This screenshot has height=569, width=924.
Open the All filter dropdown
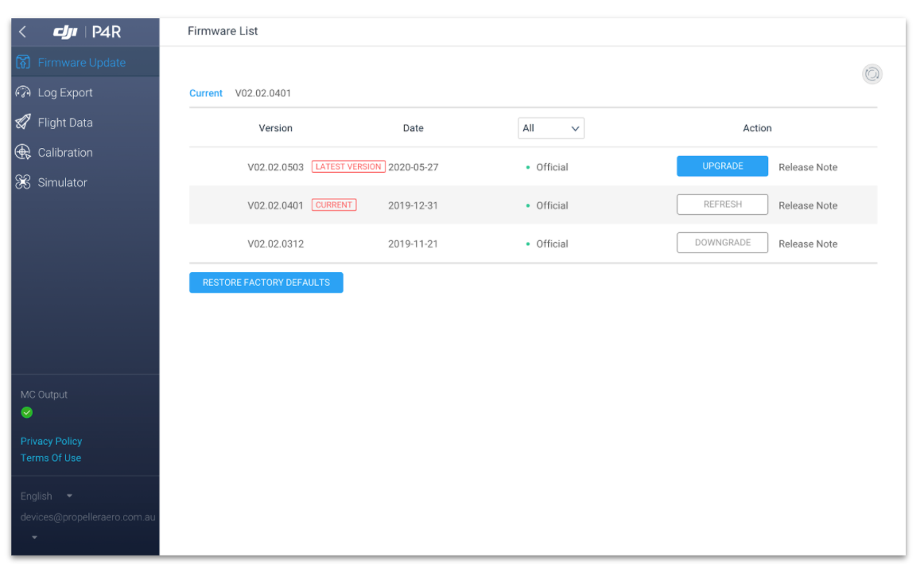(x=550, y=128)
